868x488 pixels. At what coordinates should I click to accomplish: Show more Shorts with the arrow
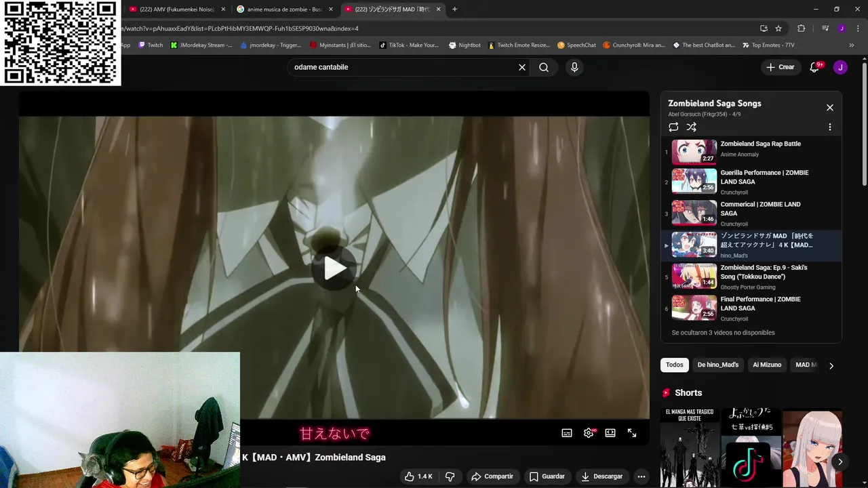pyautogui.click(x=840, y=462)
